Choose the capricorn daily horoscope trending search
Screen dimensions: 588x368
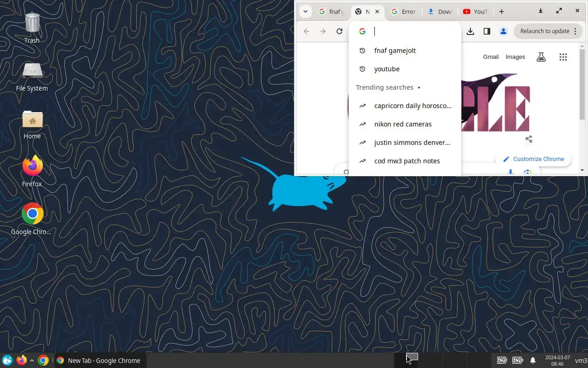tap(405, 106)
